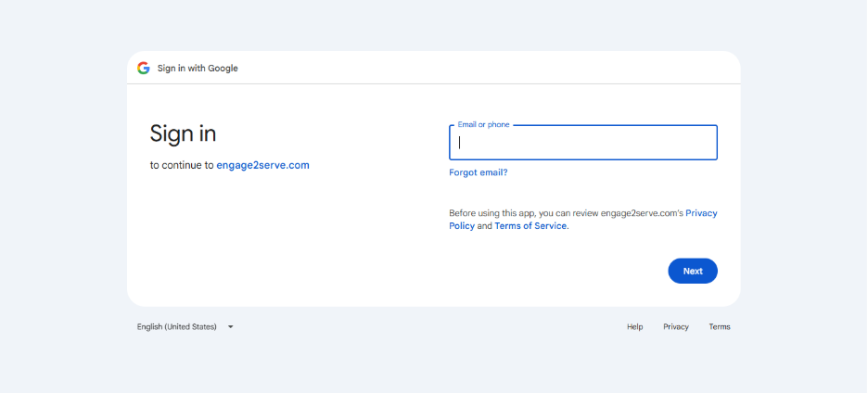Open the Help link in the footer
868x393 pixels.
coord(634,326)
